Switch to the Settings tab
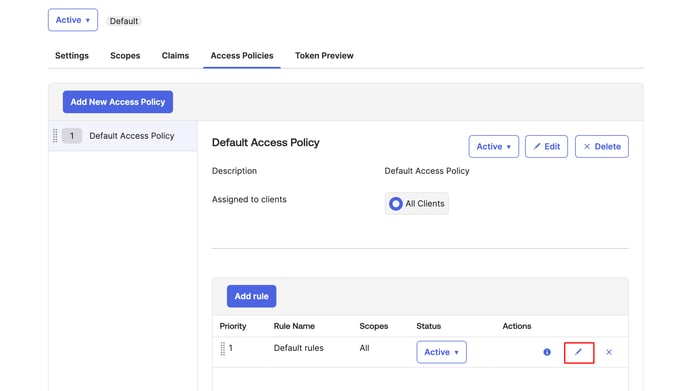 tap(72, 56)
